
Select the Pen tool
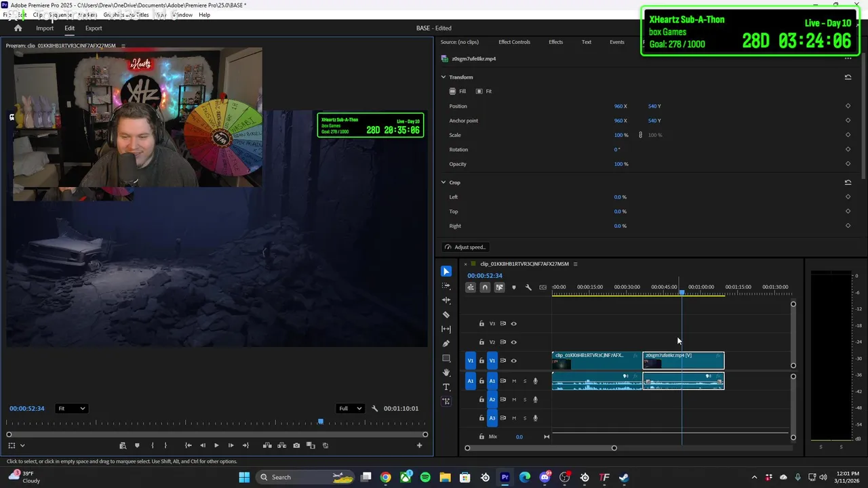[446, 344]
